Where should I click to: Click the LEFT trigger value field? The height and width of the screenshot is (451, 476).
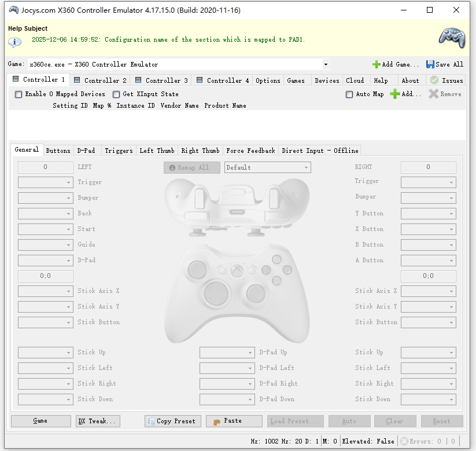[x=46, y=167]
